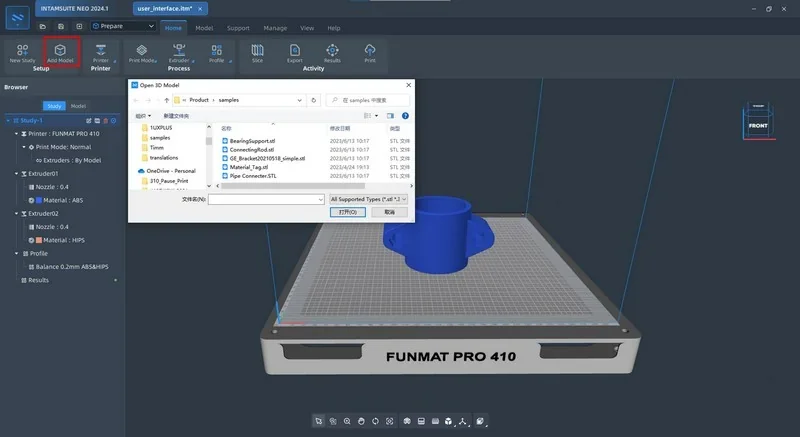Collapse the Study-1 tree node
This screenshot has width=800, height=437.
[8, 121]
